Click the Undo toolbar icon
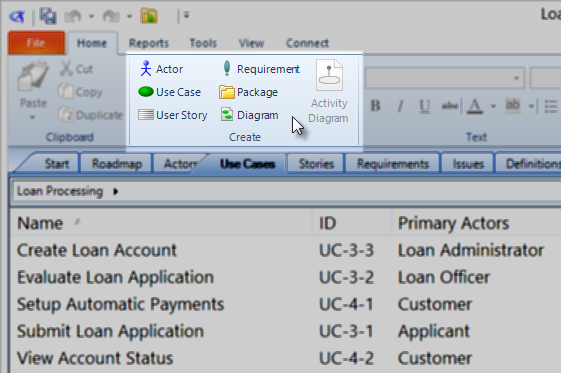This screenshot has width=561, height=373. point(73,16)
